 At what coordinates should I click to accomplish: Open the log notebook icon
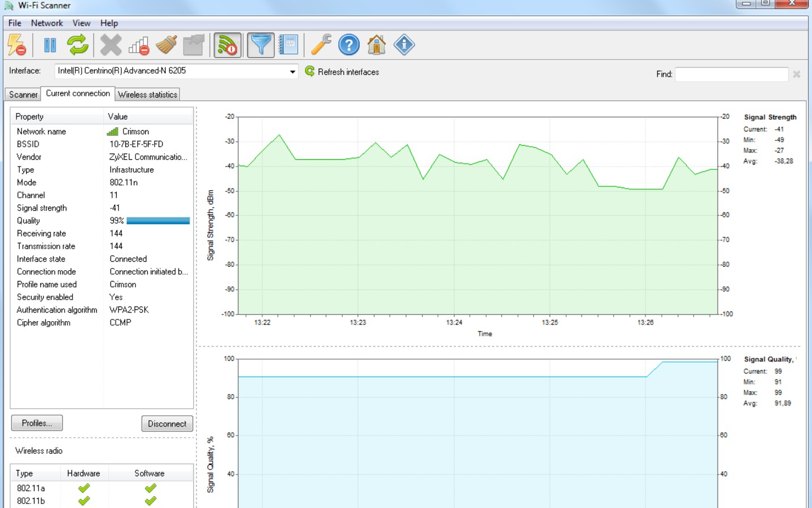pos(288,45)
